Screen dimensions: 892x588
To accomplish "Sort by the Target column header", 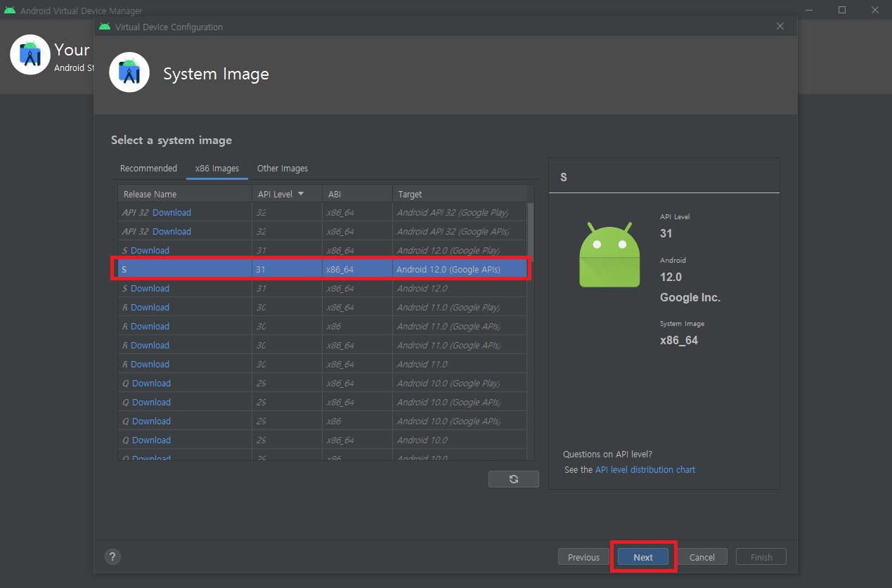I will coord(460,194).
